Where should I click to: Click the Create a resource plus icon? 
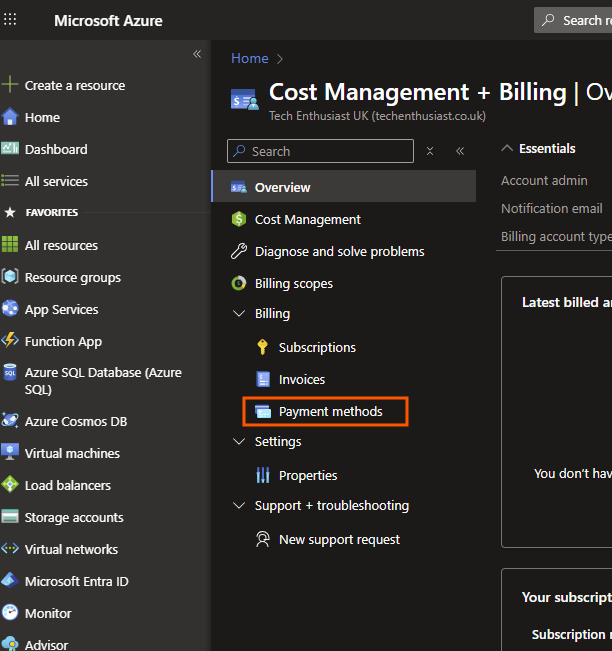tap(10, 85)
